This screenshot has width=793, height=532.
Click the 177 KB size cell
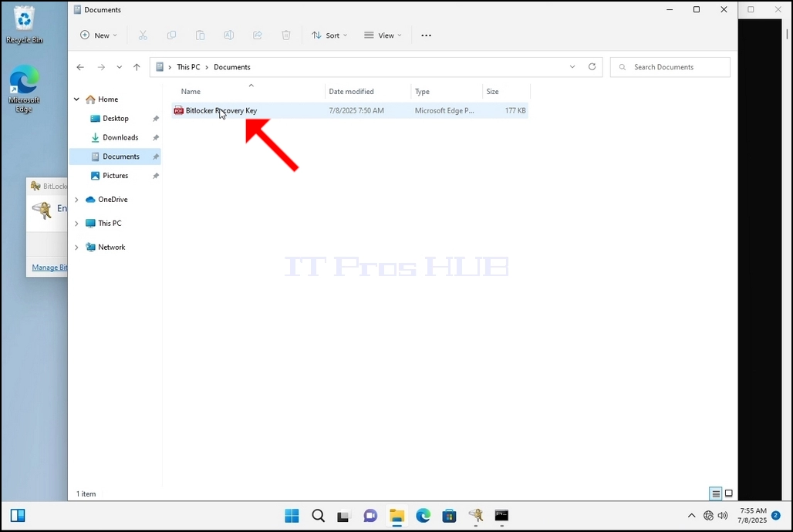click(x=515, y=111)
